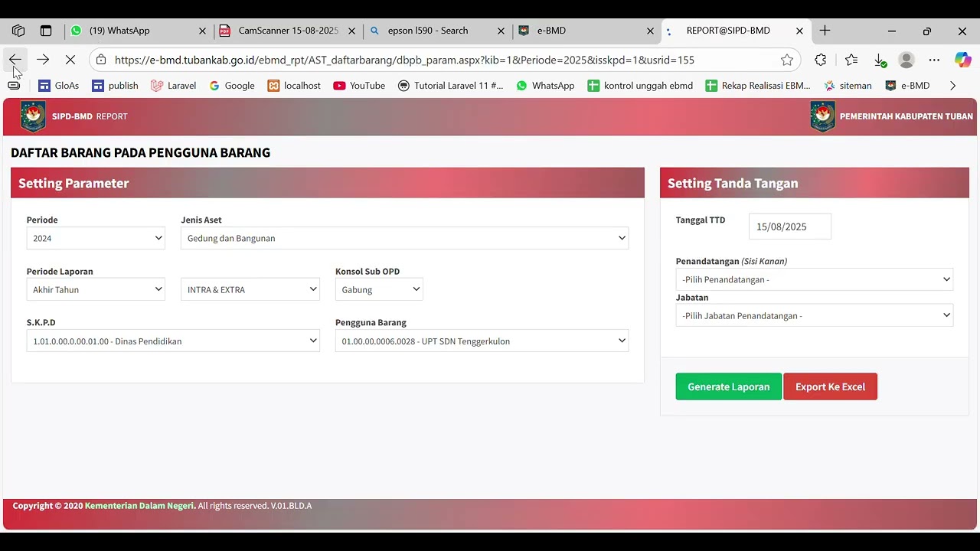The image size is (980, 551).
Task: Open kontrol unggah ebmd bookmark
Action: tap(640, 86)
